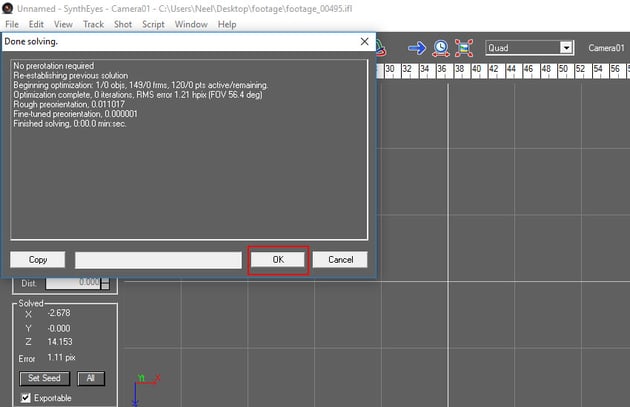Open the Help menu
Image resolution: width=630 pixels, height=407 pixels.
227,25
